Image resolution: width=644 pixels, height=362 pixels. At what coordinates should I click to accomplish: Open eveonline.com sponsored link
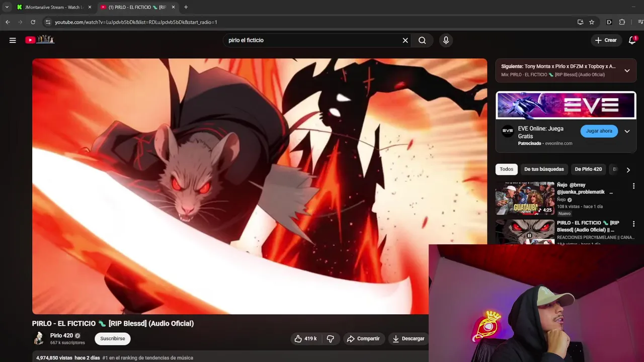[558, 143]
